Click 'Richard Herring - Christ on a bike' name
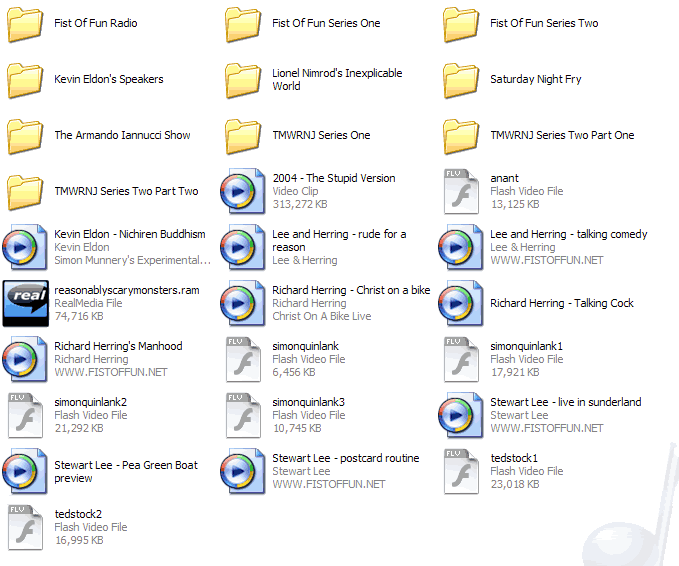The height and width of the screenshot is (566, 679). (351, 290)
